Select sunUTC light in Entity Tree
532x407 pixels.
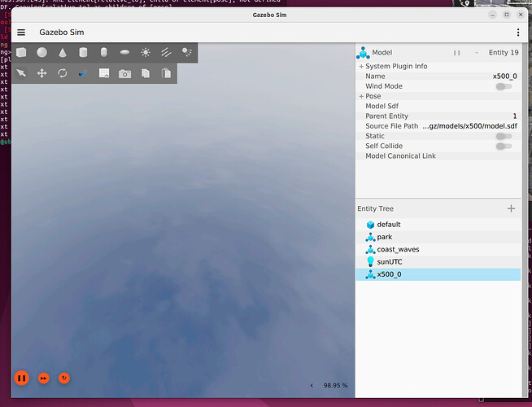438,262
